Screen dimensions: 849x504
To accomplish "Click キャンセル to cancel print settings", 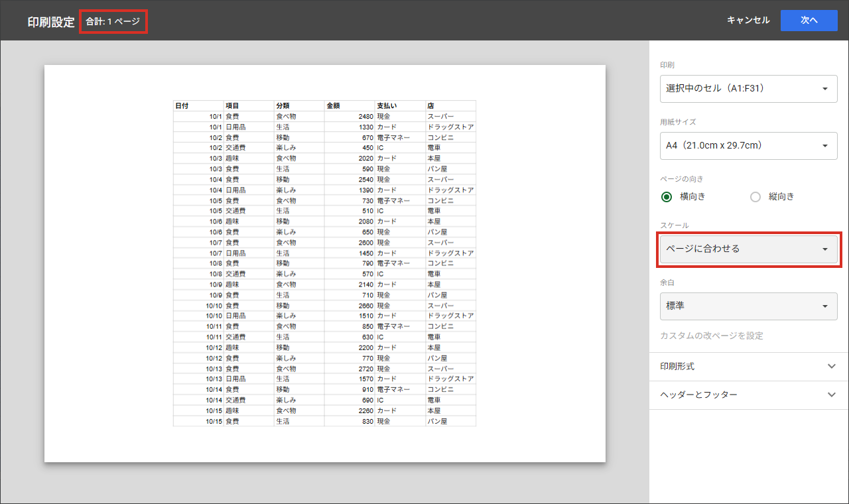I will tap(748, 21).
